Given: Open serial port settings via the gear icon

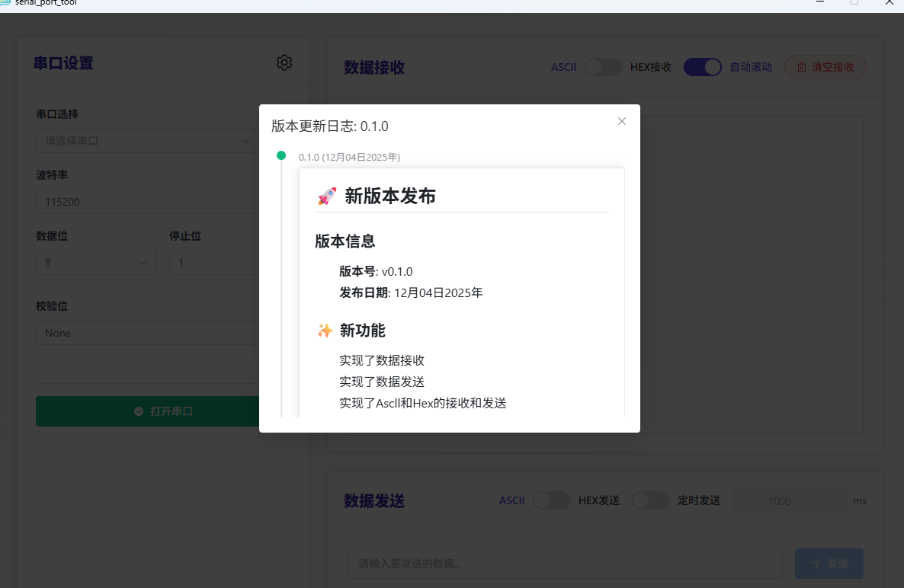Looking at the screenshot, I should [x=284, y=63].
